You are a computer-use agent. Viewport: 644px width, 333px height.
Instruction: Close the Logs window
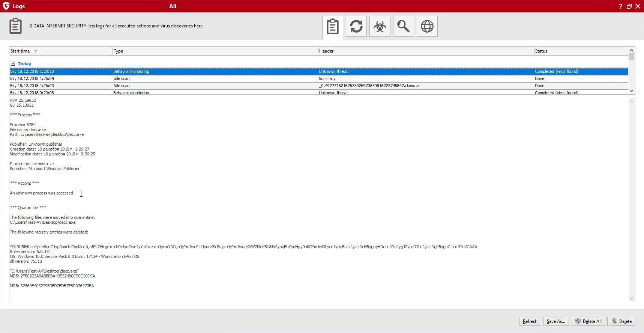(x=638, y=6)
